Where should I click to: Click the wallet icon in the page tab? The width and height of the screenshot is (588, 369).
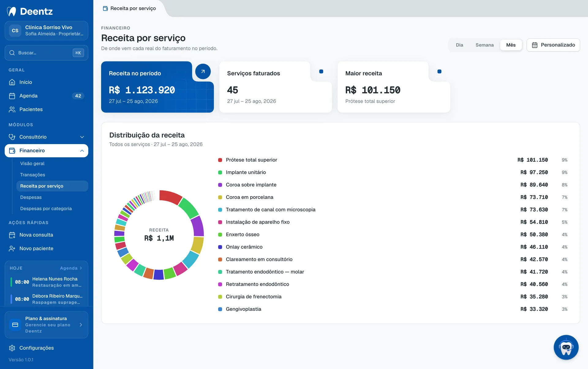105,9
